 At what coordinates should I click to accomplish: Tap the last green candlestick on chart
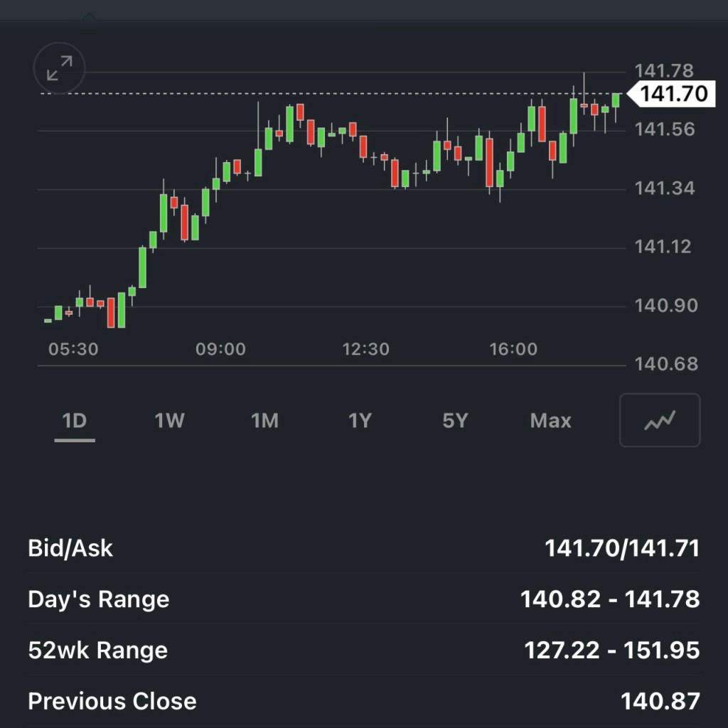click(616, 100)
